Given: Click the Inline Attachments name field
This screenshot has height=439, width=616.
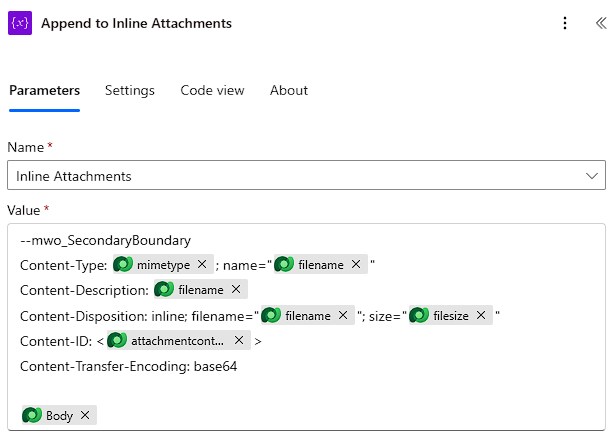Looking at the screenshot, I should [306, 175].
